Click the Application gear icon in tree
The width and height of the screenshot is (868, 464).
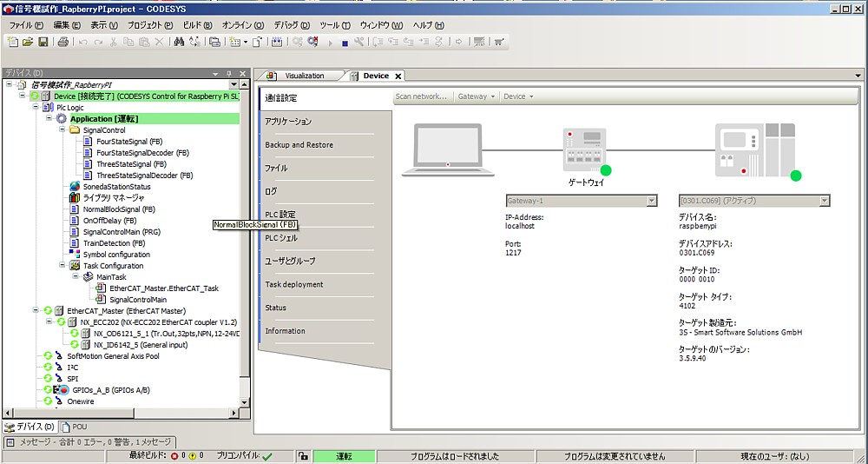62,119
